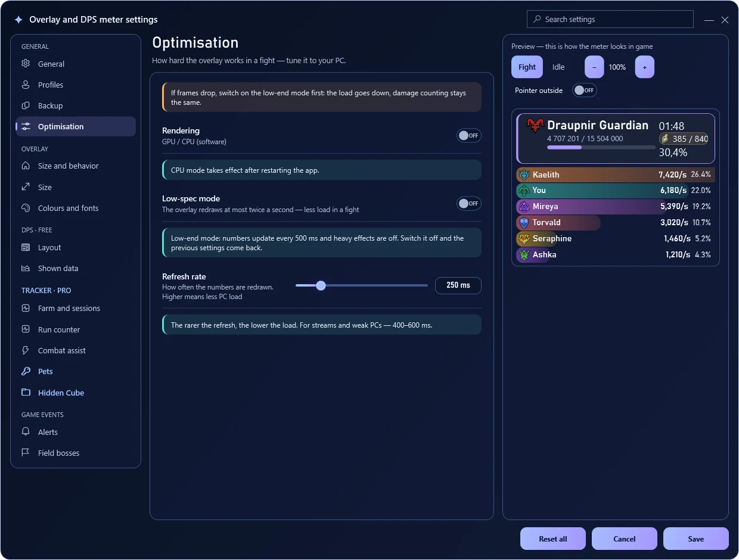Click the icon beside Run counter
Image resolution: width=739 pixels, height=560 pixels.
click(x=26, y=329)
